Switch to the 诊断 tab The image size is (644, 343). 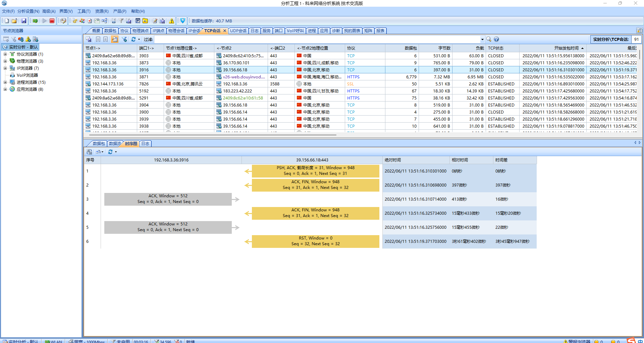tap(336, 31)
